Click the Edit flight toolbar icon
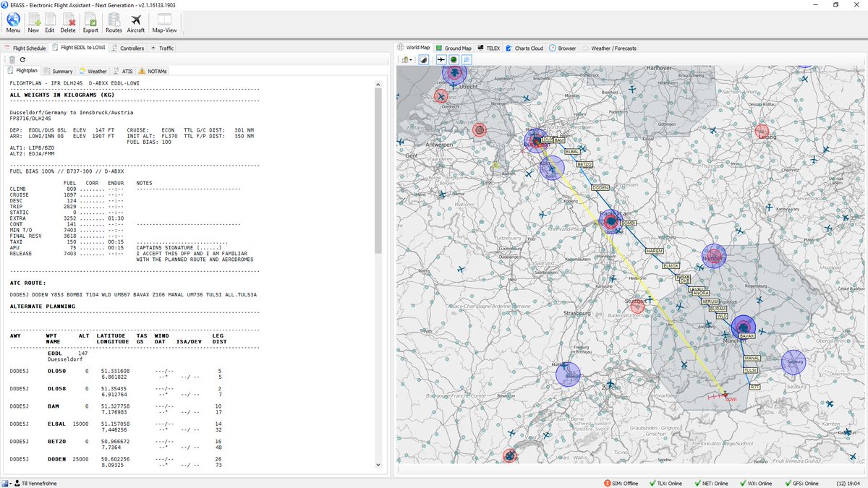 point(50,23)
